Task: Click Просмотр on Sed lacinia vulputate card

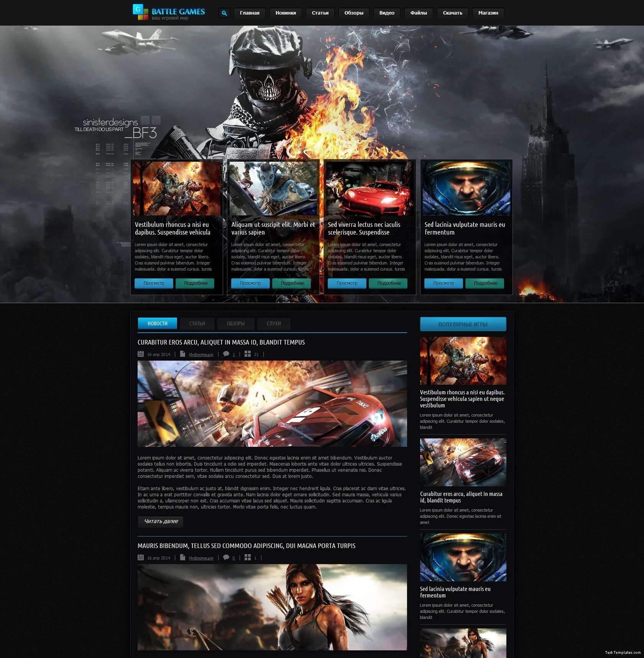Action: 444,283
